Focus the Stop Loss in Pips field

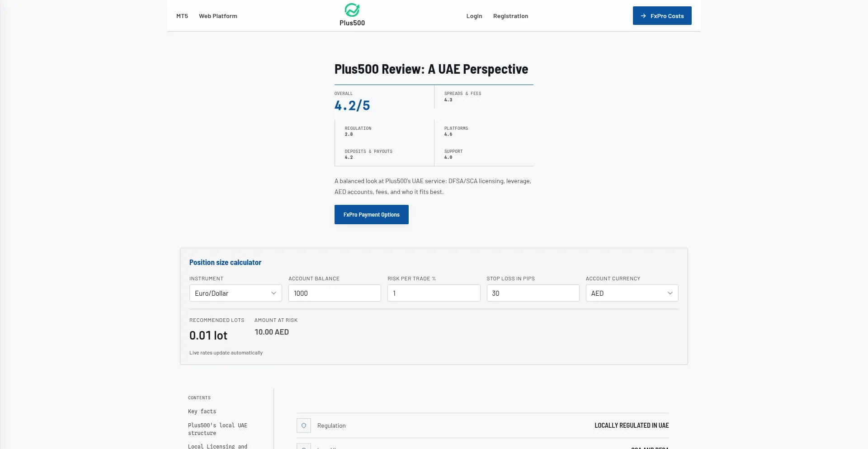(533, 293)
